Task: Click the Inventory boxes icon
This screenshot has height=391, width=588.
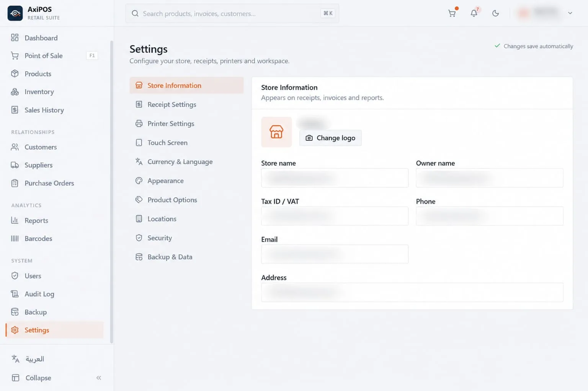Action: click(x=15, y=91)
